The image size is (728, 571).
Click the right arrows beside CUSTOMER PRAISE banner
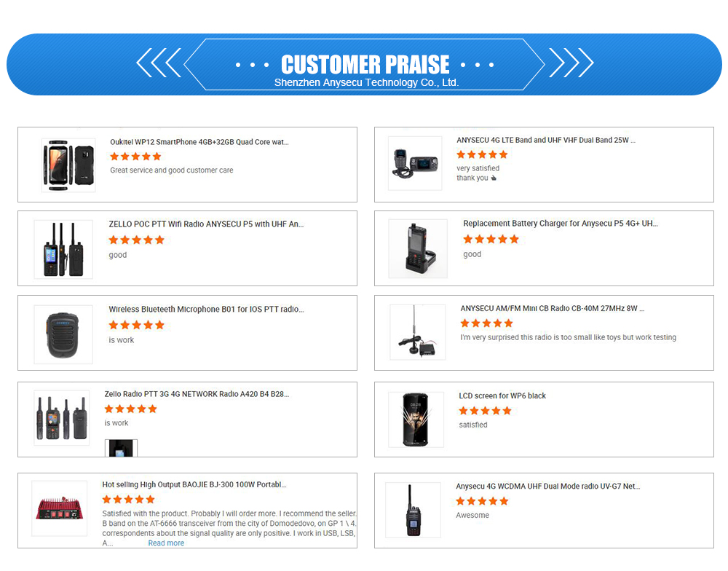click(571, 64)
